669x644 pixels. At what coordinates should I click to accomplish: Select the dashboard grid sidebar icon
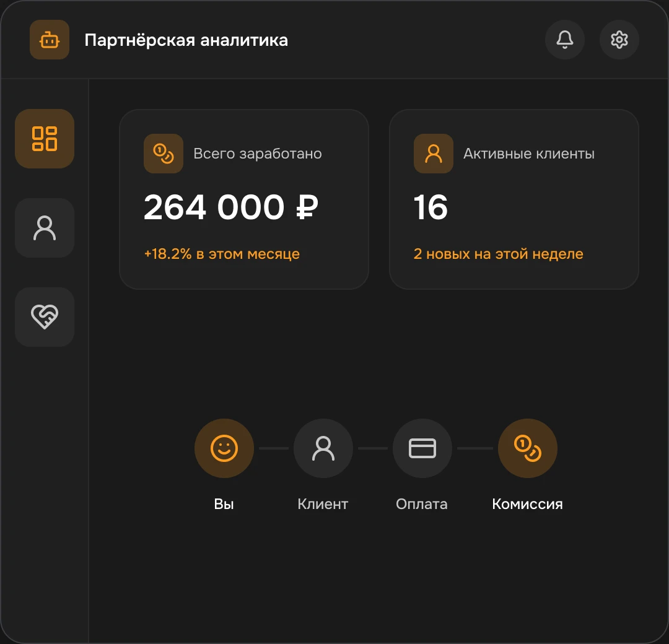point(45,139)
